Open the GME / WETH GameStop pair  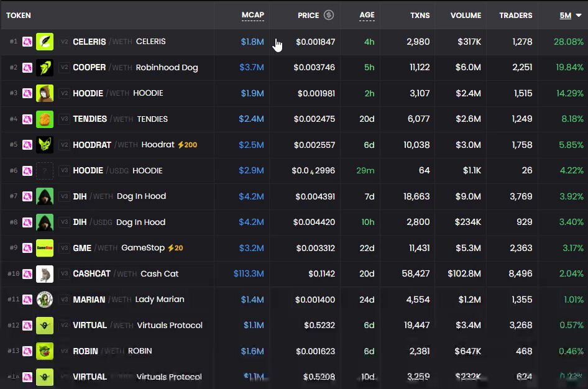coord(119,248)
